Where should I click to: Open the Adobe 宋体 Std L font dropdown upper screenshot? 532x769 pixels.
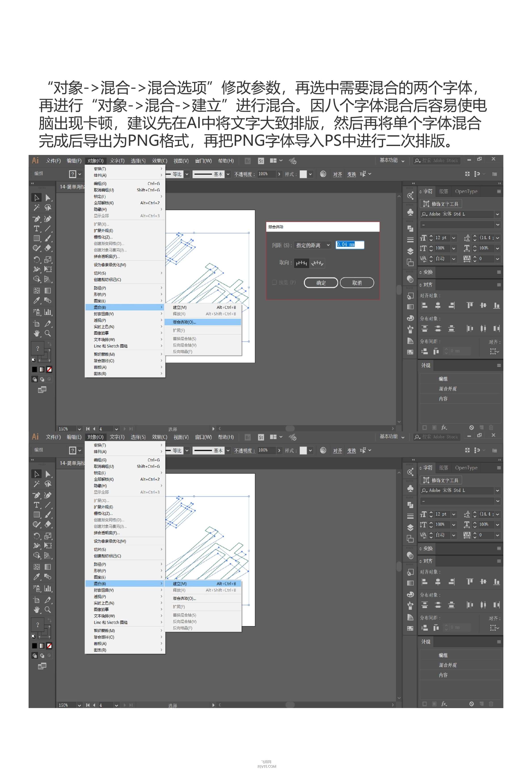497,214
